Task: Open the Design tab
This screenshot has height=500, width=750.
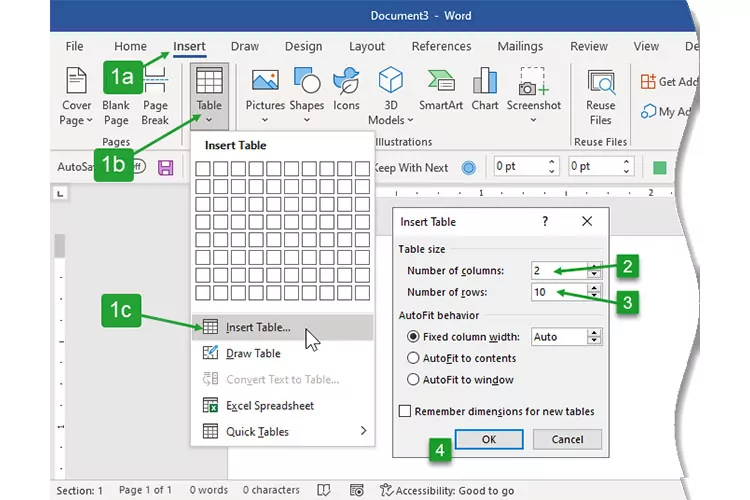Action: 303,46
